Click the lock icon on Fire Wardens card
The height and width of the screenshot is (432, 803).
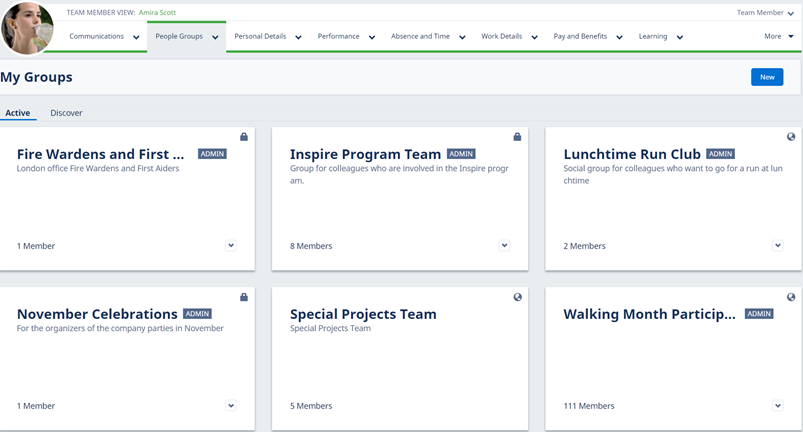244,137
